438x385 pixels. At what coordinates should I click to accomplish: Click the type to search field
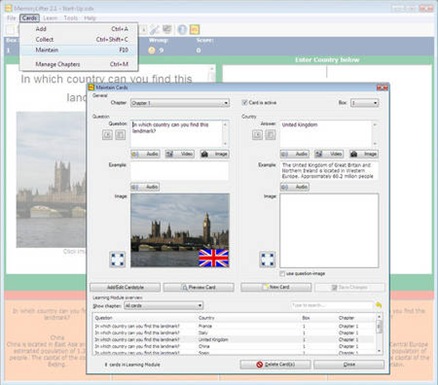332,305
